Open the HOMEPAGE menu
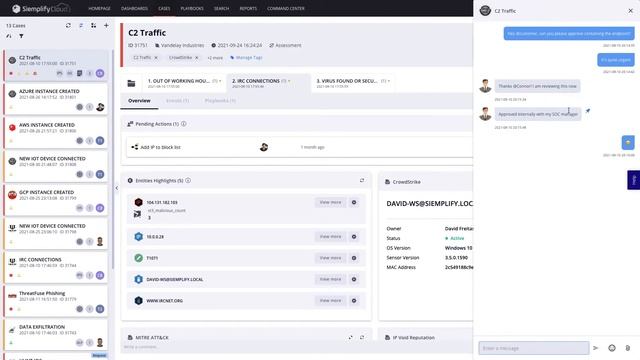Screen dimensions: 640x360 pyautogui.click(x=99, y=9)
